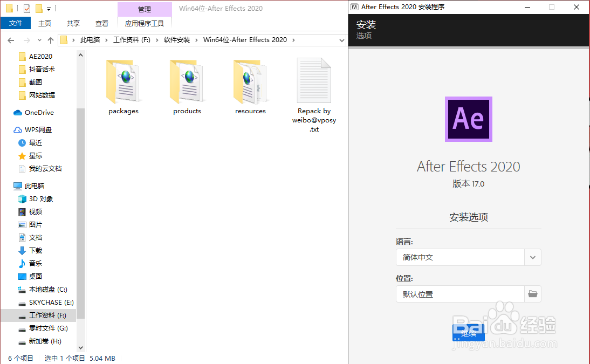
Task: Click the 默认位置 location input field
Action: pyautogui.click(x=459, y=294)
